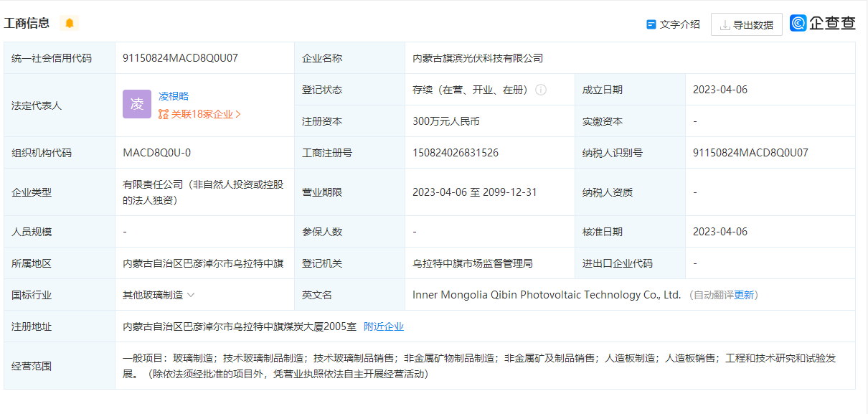Click the 进出口企业代码 label cell
868x414 pixels.
[630, 263]
